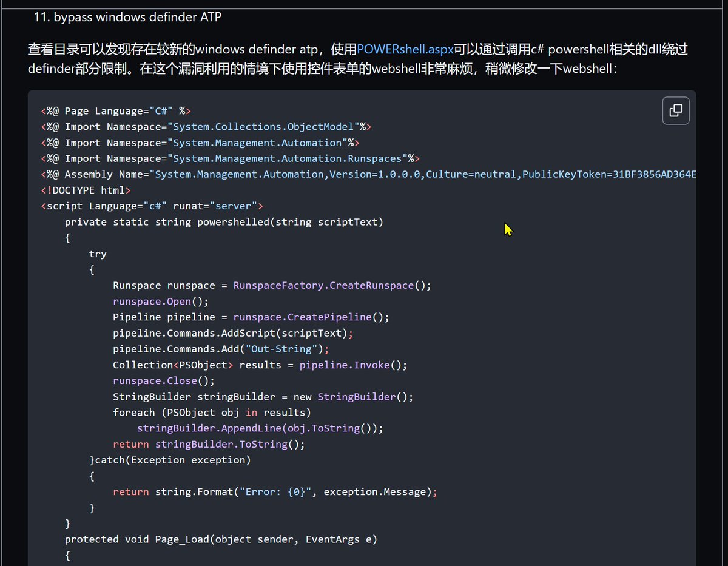Click the System.Collections.ObjectModel import line
The height and width of the screenshot is (566, 728).
pyautogui.click(x=206, y=127)
